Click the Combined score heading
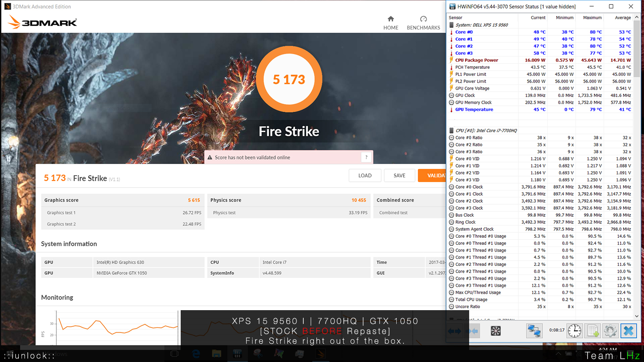 395,200
